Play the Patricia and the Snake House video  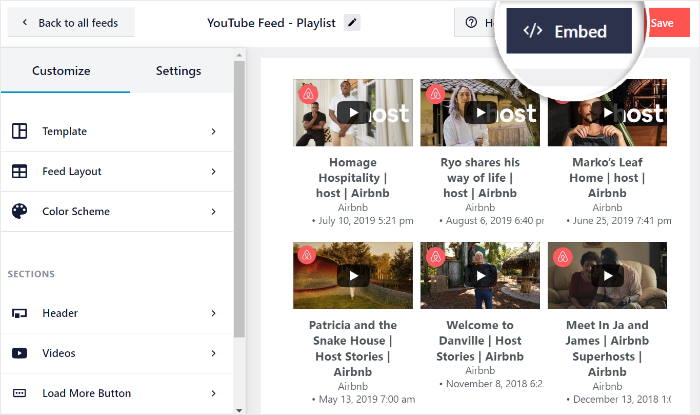tap(353, 276)
